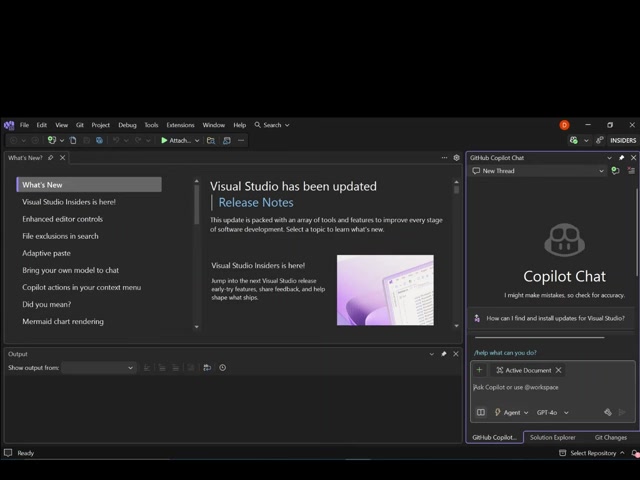The height and width of the screenshot is (480, 640).
Task: Select the Mermaid chart rendering topic
Action: (x=63, y=322)
